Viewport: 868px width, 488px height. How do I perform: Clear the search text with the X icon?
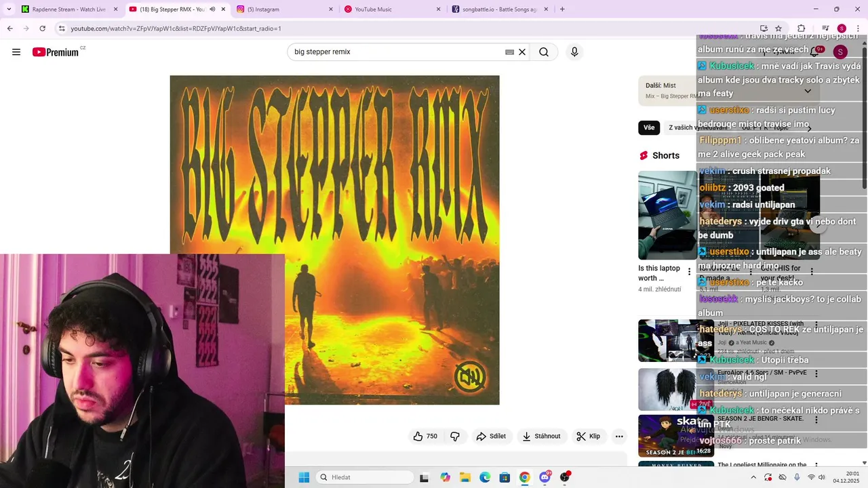click(x=522, y=52)
